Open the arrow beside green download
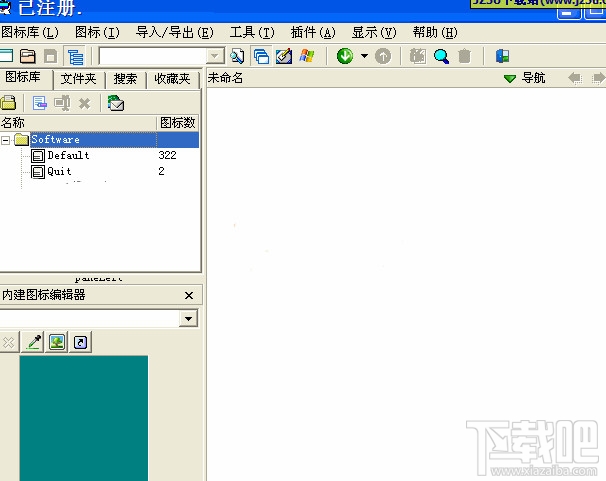606x481 pixels. click(x=364, y=56)
